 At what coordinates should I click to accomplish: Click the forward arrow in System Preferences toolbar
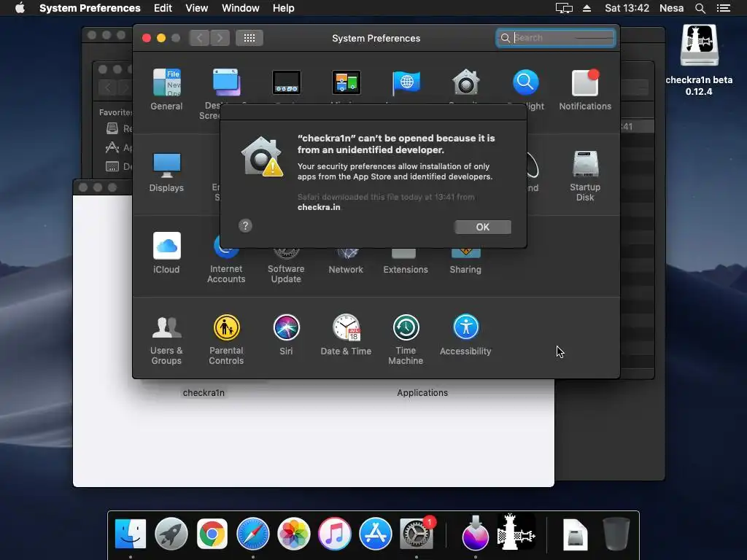click(220, 38)
